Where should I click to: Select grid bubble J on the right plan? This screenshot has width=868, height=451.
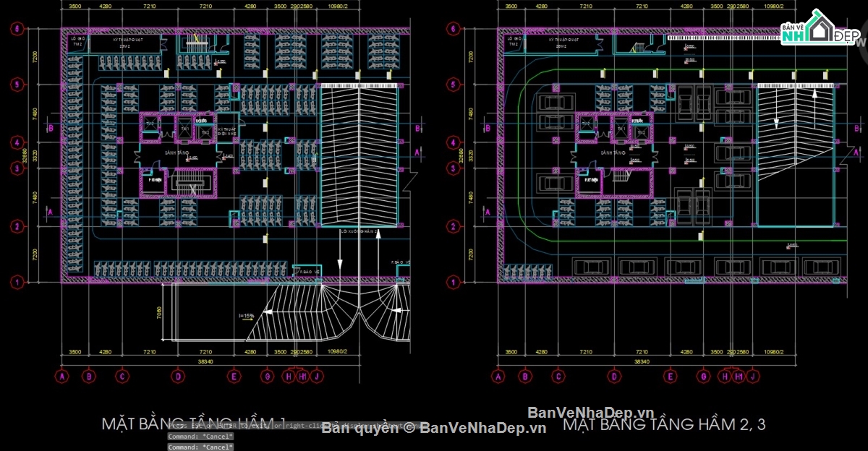752,376
